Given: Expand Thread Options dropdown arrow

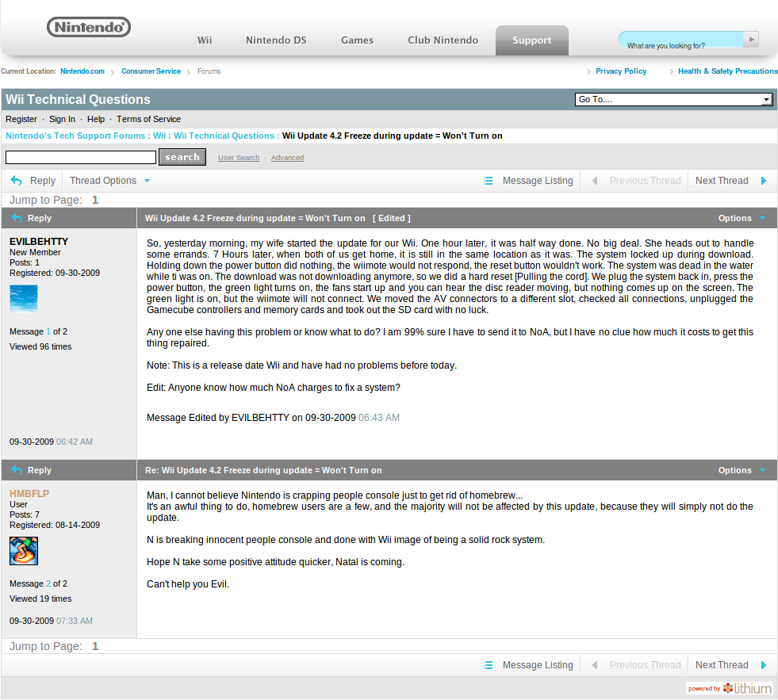Looking at the screenshot, I should pos(147,181).
